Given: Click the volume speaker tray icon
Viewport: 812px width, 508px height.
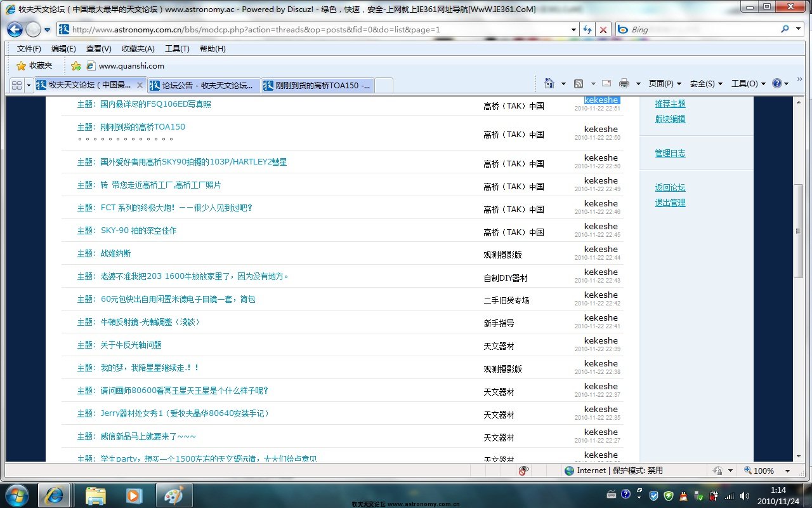Looking at the screenshot, I should pos(744,496).
